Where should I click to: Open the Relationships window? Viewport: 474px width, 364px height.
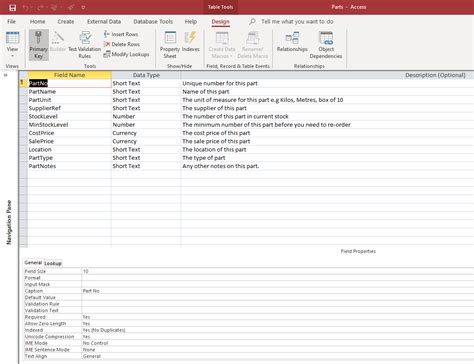(x=292, y=42)
